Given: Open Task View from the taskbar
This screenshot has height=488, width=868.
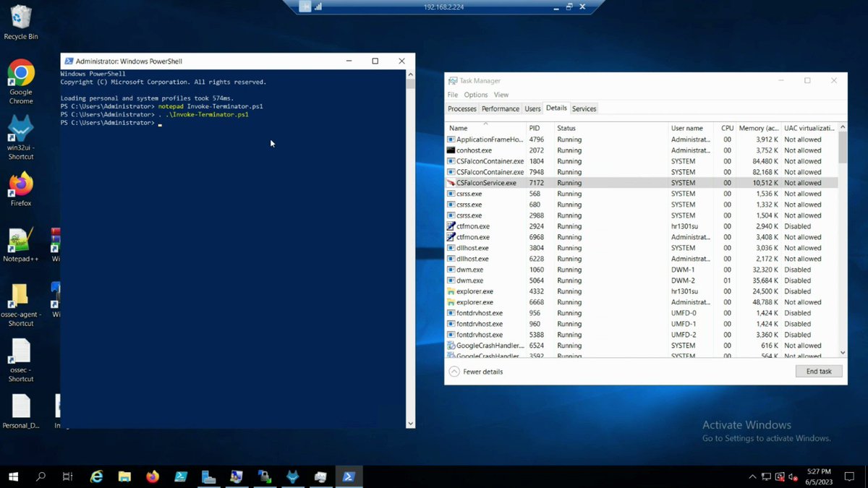Looking at the screenshot, I should [x=67, y=476].
